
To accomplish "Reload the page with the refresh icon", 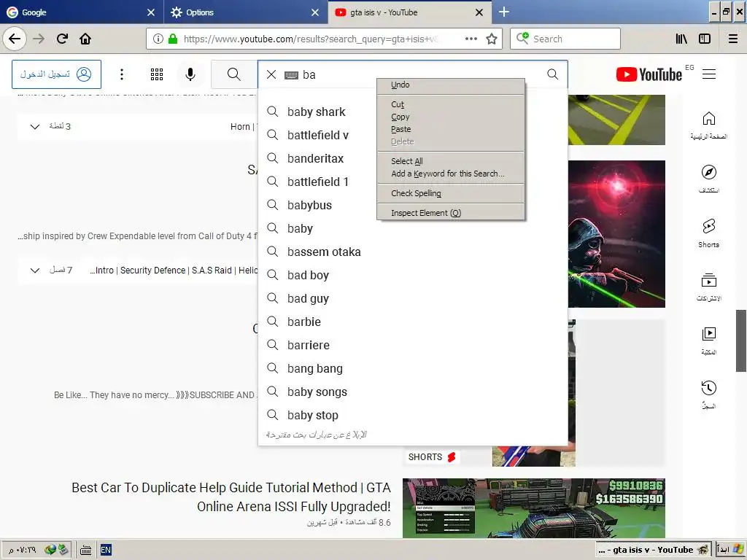I will [62, 39].
